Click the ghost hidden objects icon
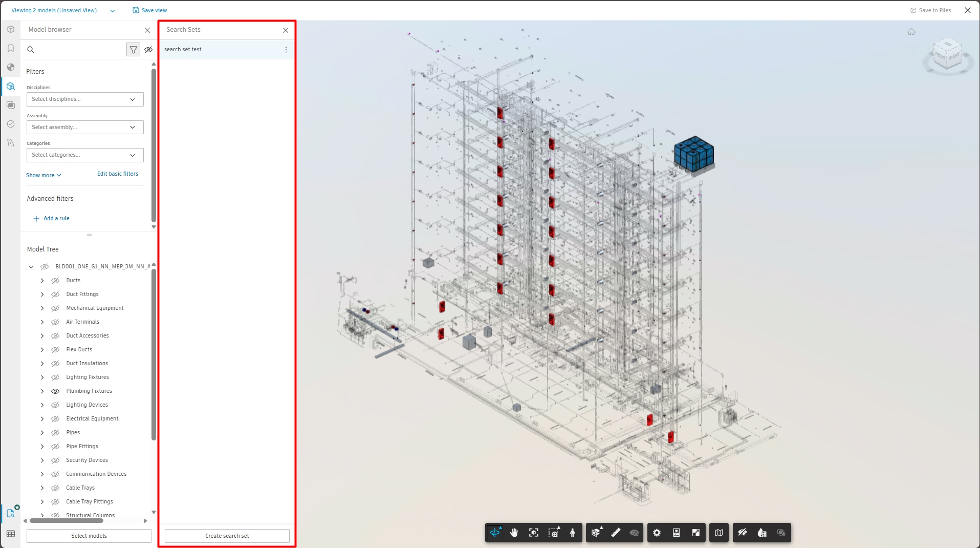Viewport: 980px width, 548px height. [743, 533]
